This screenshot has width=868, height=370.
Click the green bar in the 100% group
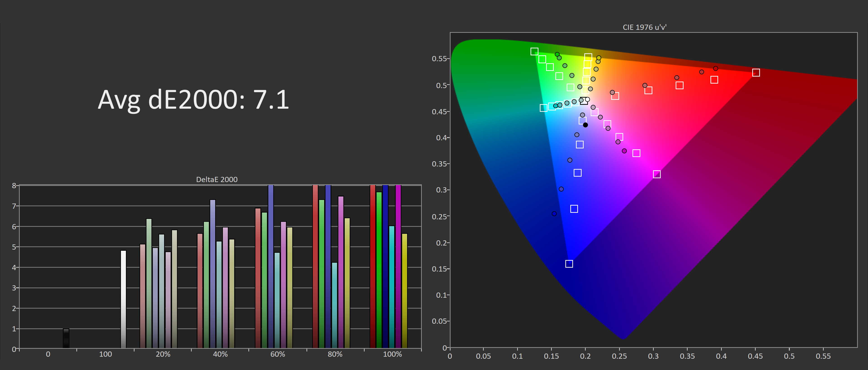(x=379, y=269)
